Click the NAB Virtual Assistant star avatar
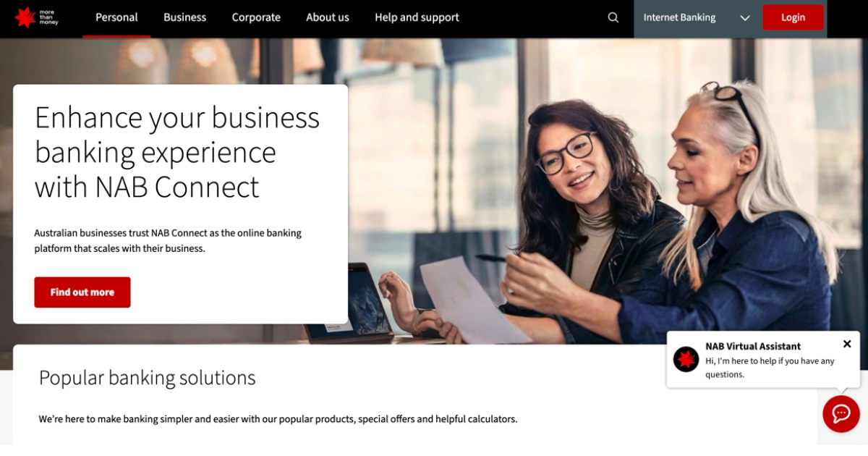 [686, 359]
